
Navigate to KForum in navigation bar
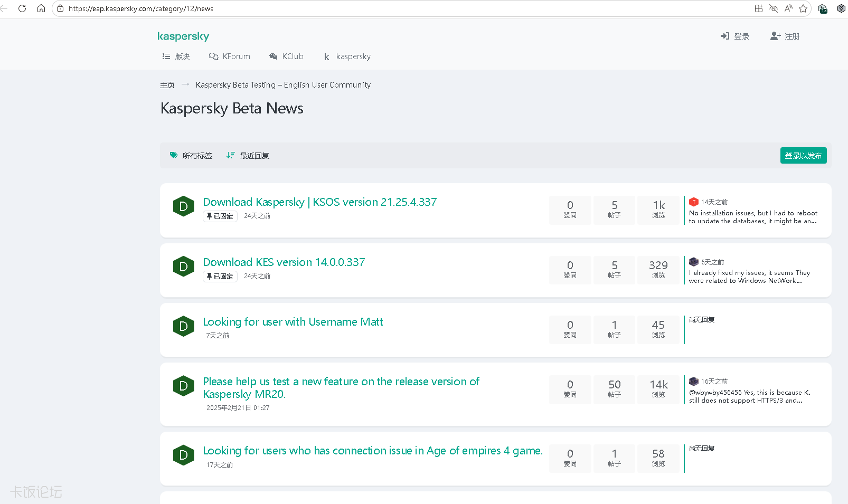click(x=230, y=56)
